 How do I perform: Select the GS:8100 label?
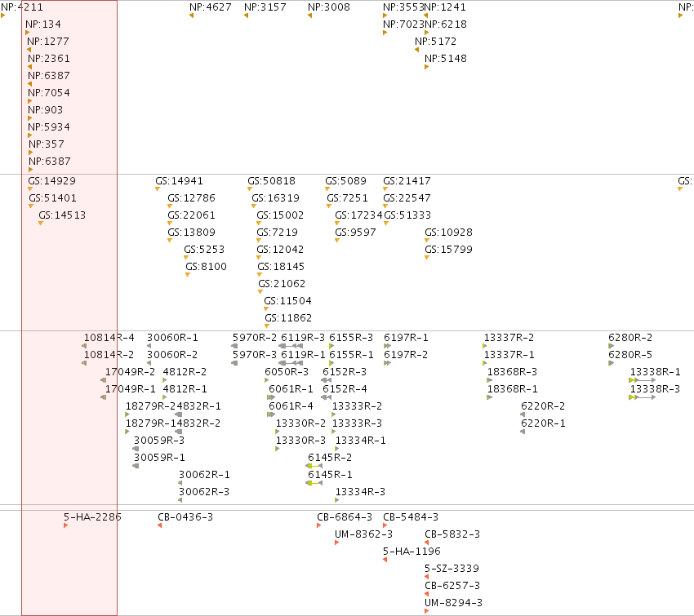point(206,267)
